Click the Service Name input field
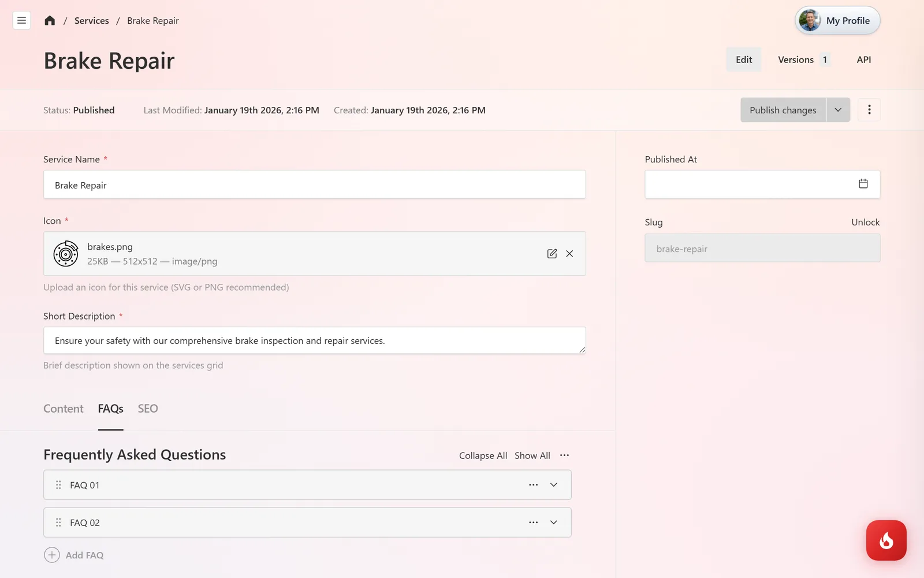Image resolution: width=924 pixels, height=578 pixels. 315,184
